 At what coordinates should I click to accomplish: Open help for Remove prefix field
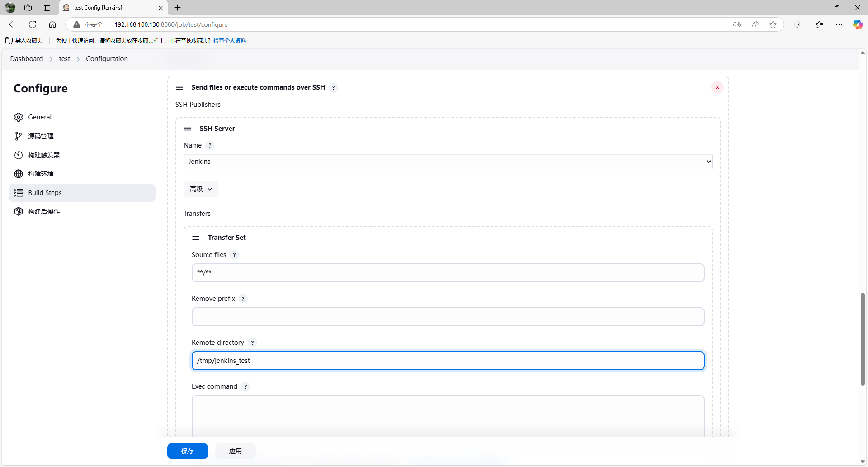(x=243, y=299)
